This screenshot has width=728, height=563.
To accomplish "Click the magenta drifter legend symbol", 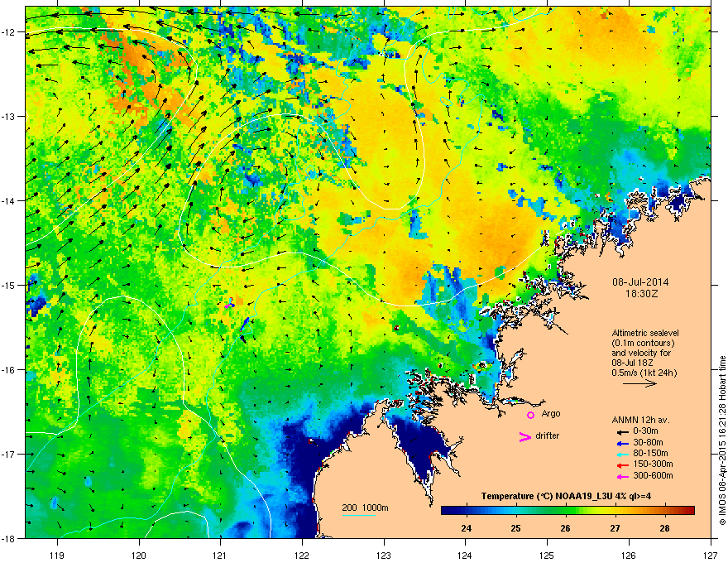I will 524,436.
